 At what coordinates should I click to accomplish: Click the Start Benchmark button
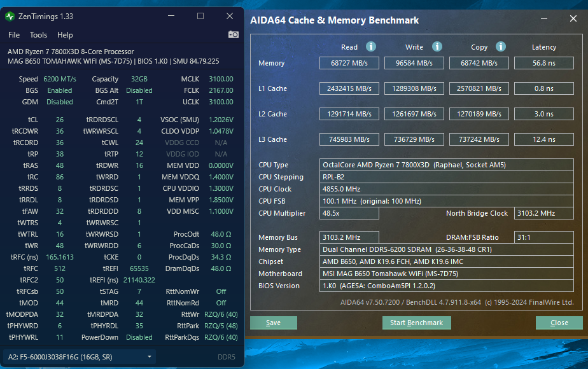[x=416, y=323]
